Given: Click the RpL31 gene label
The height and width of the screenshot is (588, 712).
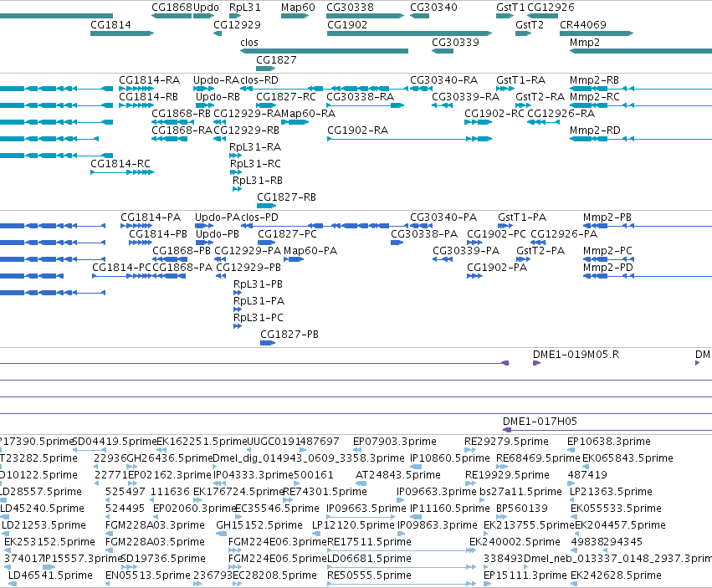Looking at the screenshot, I should pos(245,8).
